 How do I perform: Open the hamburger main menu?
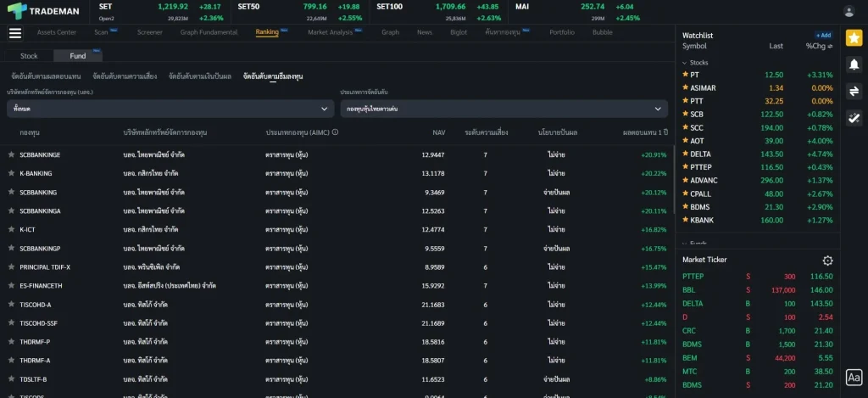click(x=14, y=33)
